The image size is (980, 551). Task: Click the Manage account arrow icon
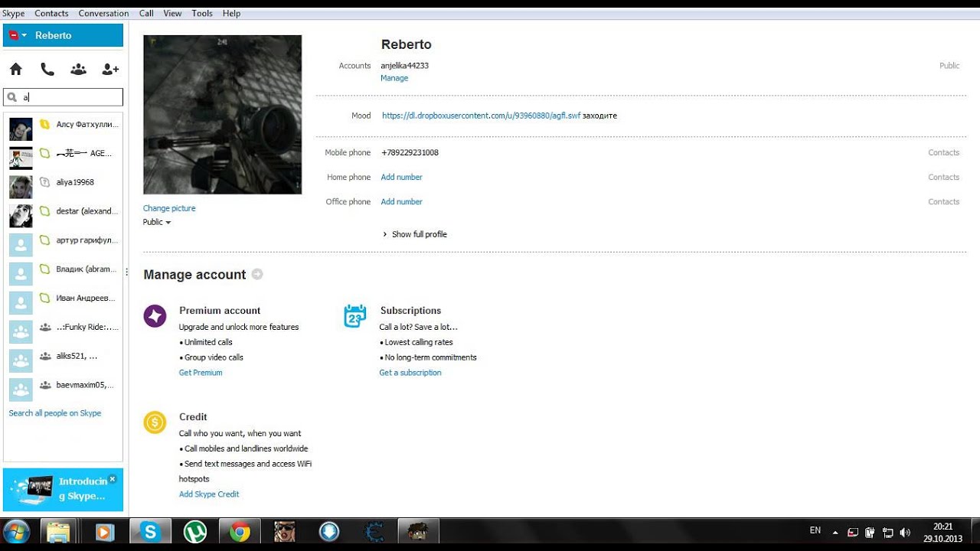coord(257,274)
